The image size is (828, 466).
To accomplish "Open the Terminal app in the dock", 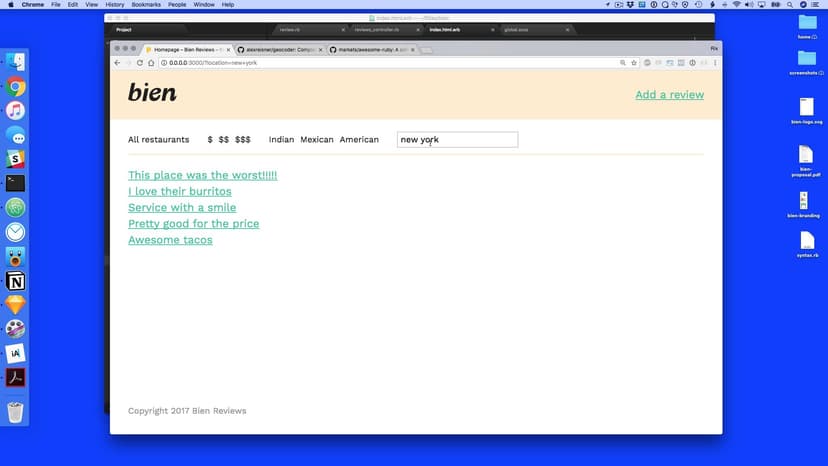I will point(16,183).
